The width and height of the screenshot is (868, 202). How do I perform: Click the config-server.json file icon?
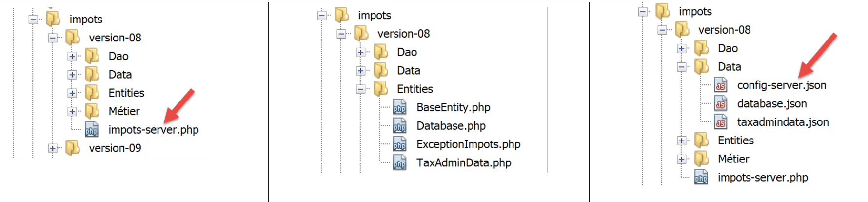pyautogui.click(x=720, y=85)
